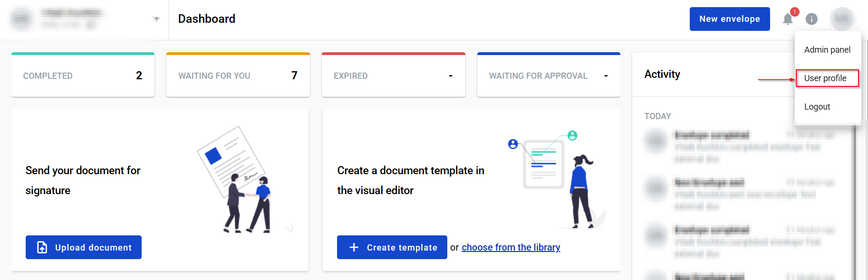Open the Completed envelopes card

pyautogui.click(x=83, y=75)
